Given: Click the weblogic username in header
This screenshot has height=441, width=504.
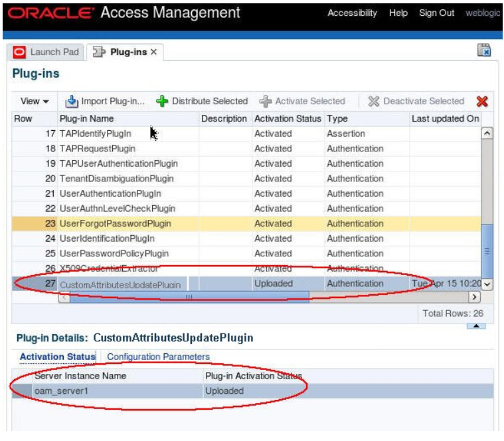Looking at the screenshot, I should 483,13.
